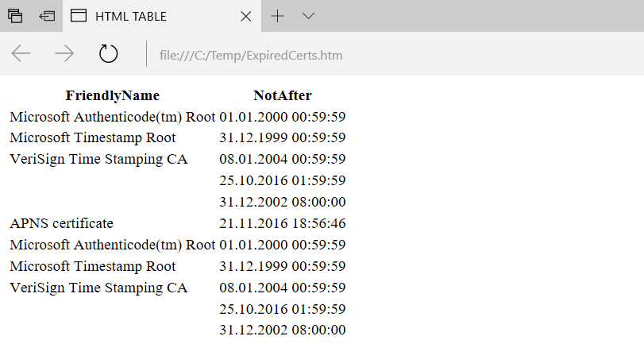Image resolution: width=644 pixels, height=344 pixels.
Task: Show tab previews with the chevron
Action: coord(309,16)
